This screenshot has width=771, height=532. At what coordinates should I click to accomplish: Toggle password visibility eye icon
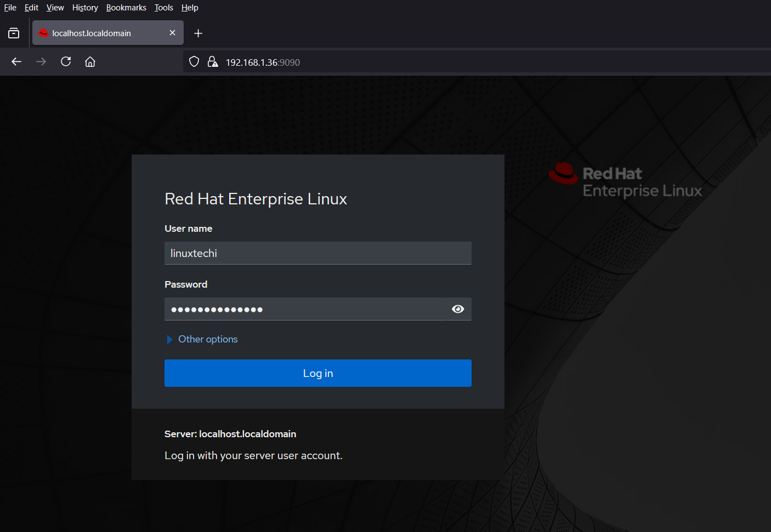pyautogui.click(x=458, y=309)
